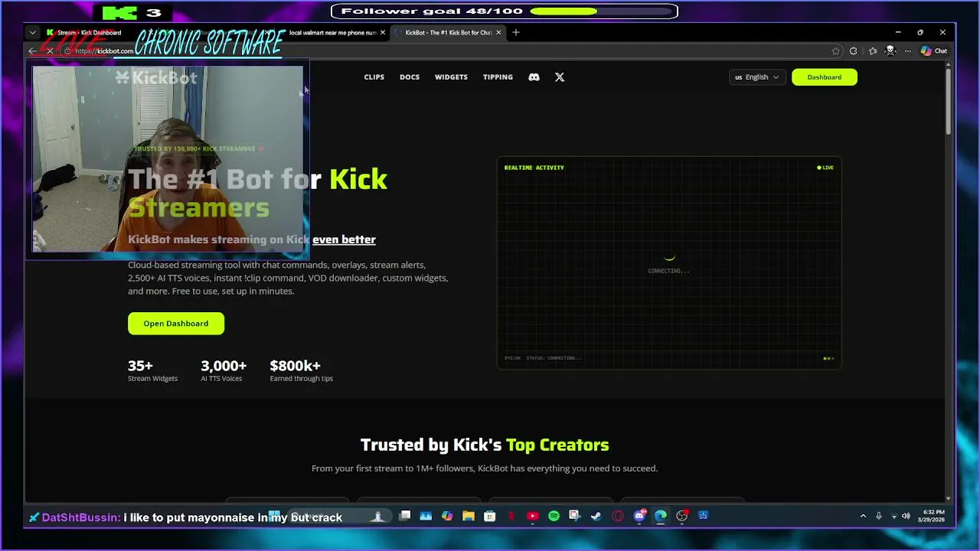This screenshot has width=980, height=551.
Task: Open the Photos-like blue app in taskbar
Action: (426, 517)
